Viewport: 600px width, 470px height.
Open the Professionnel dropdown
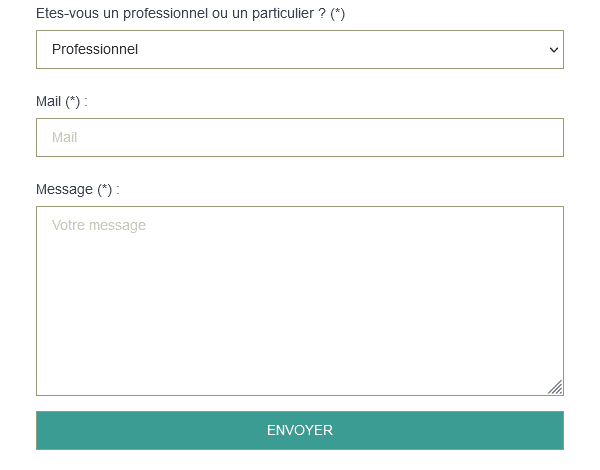click(x=299, y=49)
